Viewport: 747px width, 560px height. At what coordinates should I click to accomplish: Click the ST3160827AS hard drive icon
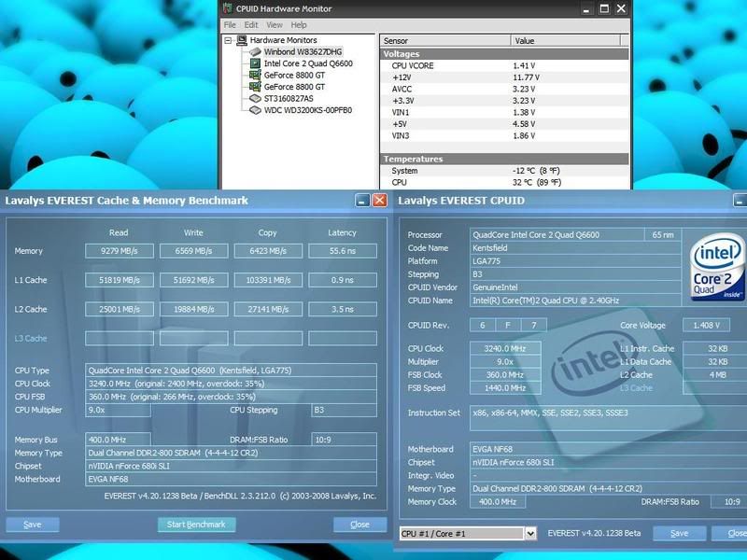coord(255,98)
